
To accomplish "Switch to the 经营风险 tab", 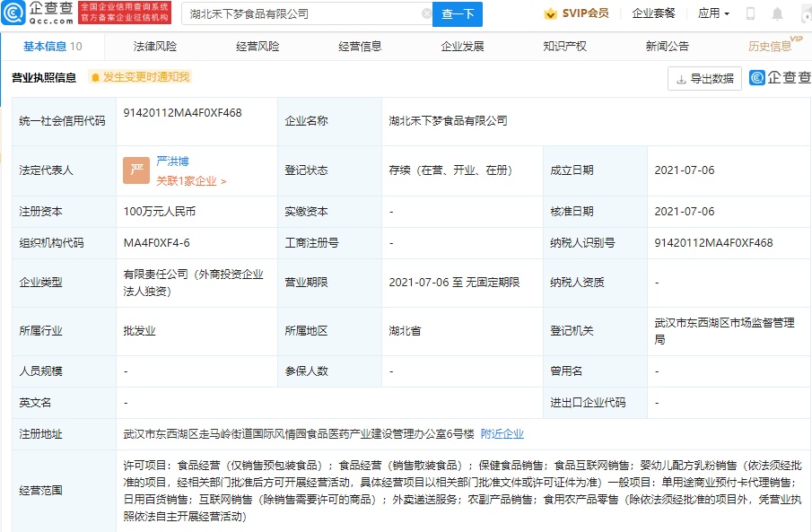I will tap(258, 47).
